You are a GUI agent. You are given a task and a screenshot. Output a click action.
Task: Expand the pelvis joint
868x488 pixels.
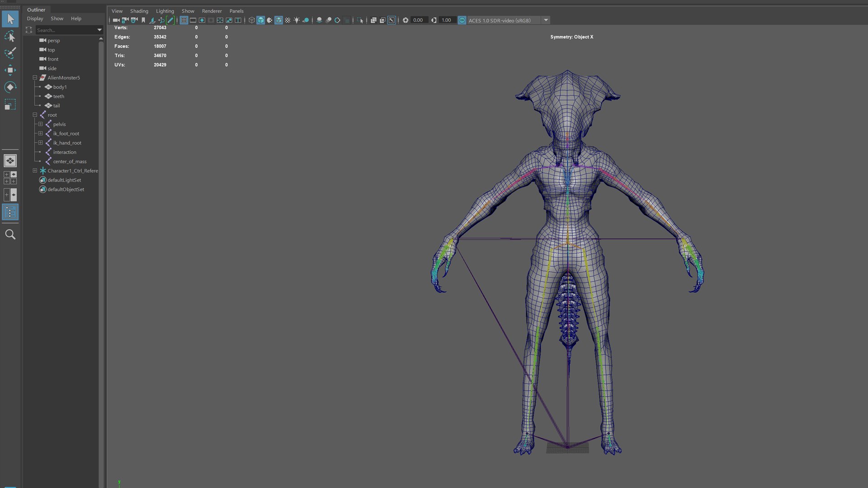click(40, 124)
